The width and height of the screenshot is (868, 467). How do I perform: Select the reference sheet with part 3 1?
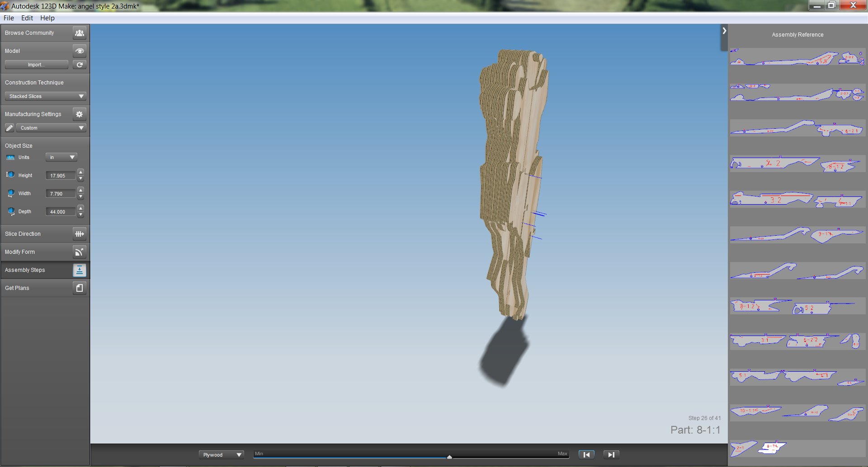point(797,341)
